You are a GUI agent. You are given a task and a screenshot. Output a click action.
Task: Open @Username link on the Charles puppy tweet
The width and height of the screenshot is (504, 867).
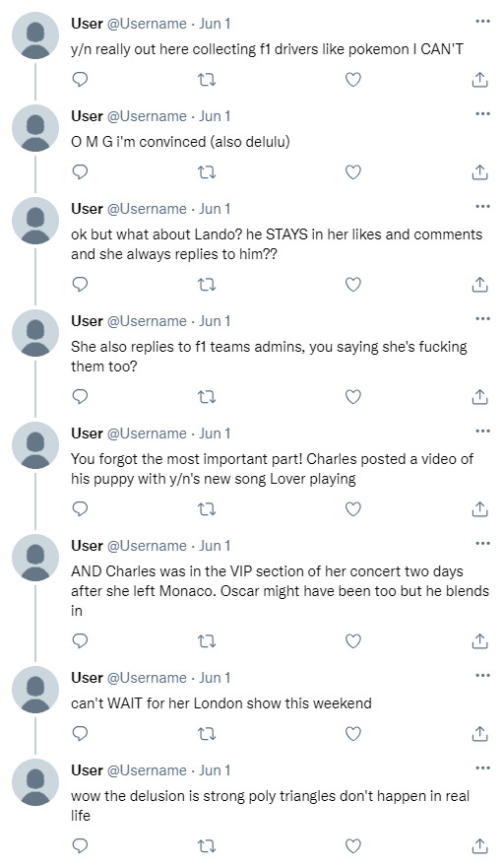[x=147, y=433]
